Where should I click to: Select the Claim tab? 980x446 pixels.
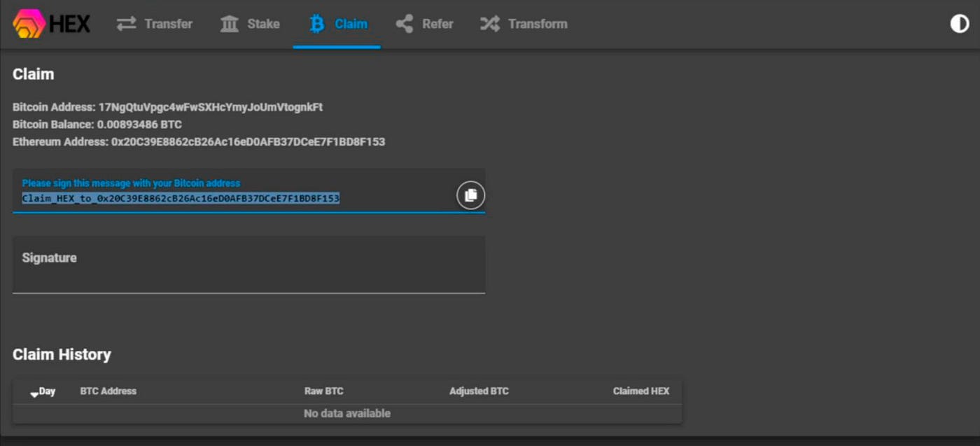coord(337,24)
